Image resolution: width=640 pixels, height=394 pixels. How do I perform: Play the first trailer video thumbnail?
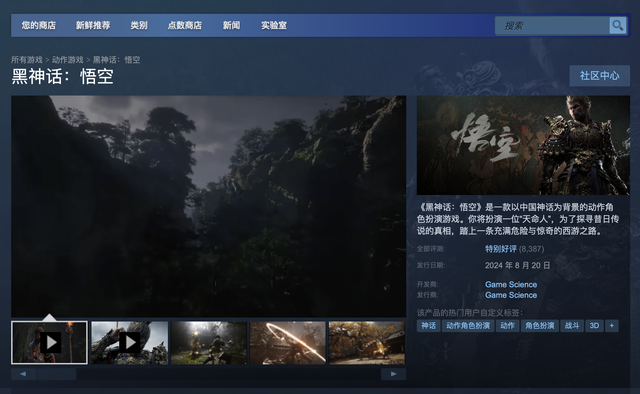49,343
